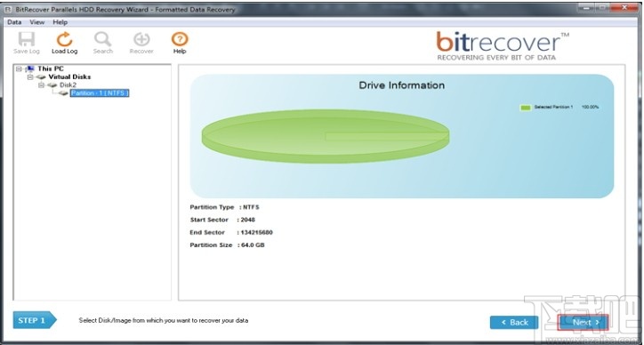Screen dimensions: 644x345
Task: Click the Drive Information heading
Action: pyautogui.click(x=402, y=85)
